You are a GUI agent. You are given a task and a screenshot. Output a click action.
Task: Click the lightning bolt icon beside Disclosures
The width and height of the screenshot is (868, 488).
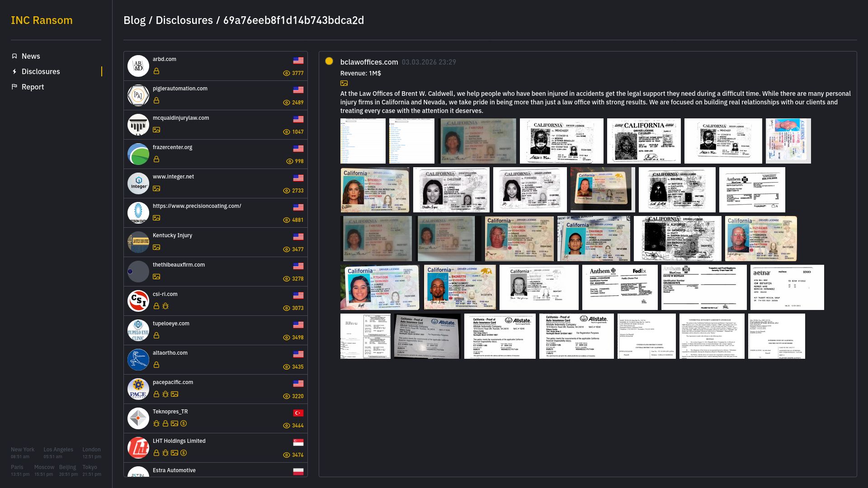[x=14, y=71]
